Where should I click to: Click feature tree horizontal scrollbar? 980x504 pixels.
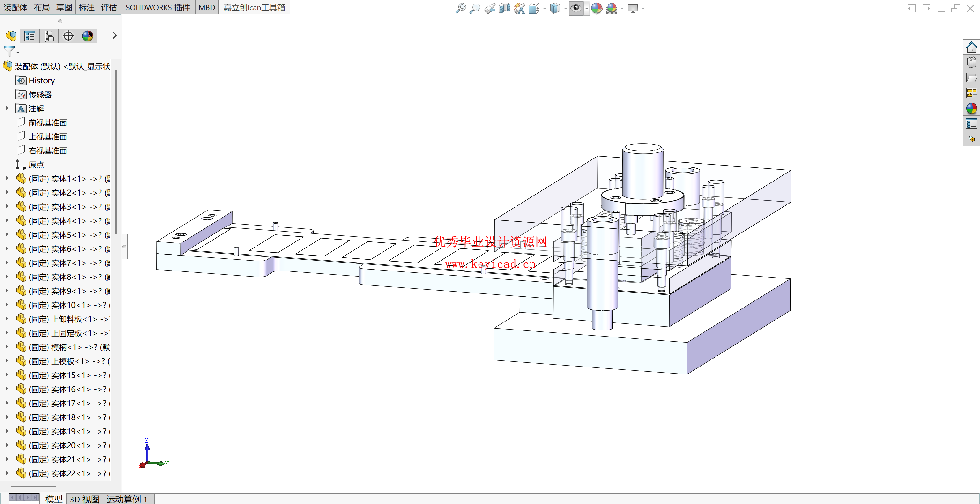pyautogui.click(x=33, y=486)
